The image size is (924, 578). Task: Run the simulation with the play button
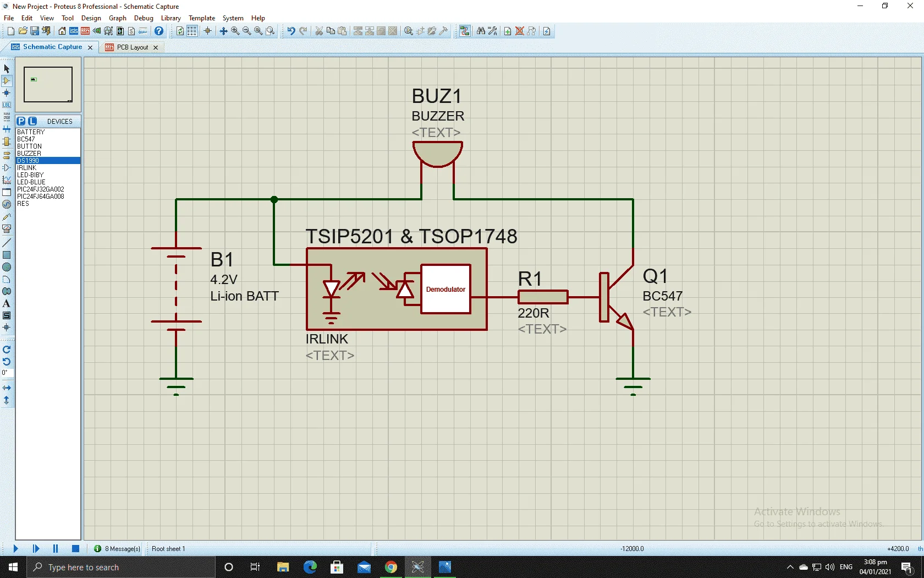point(15,549)
